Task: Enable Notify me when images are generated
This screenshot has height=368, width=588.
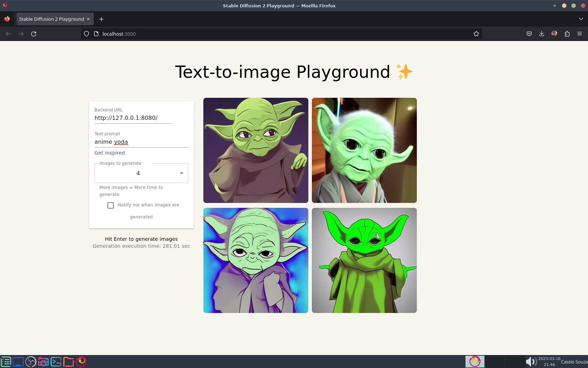Action: pyautogui.click(x=111, y=205)
